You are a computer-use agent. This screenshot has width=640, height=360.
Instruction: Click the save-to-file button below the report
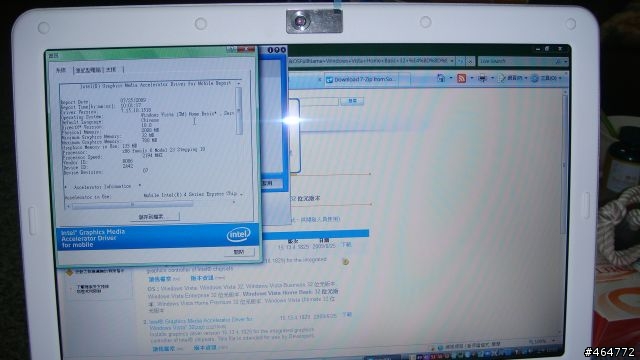click(154, 217)
